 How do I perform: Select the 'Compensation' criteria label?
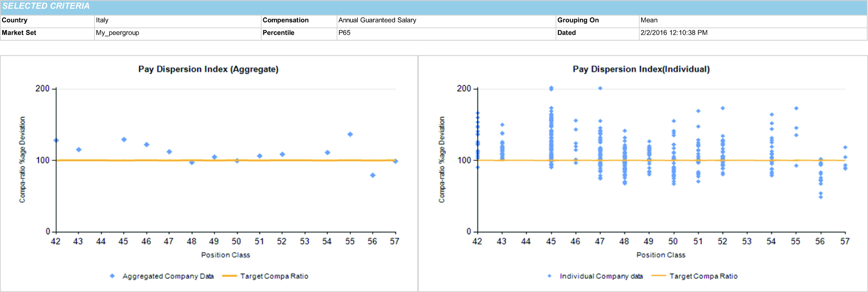click(286, 20)
